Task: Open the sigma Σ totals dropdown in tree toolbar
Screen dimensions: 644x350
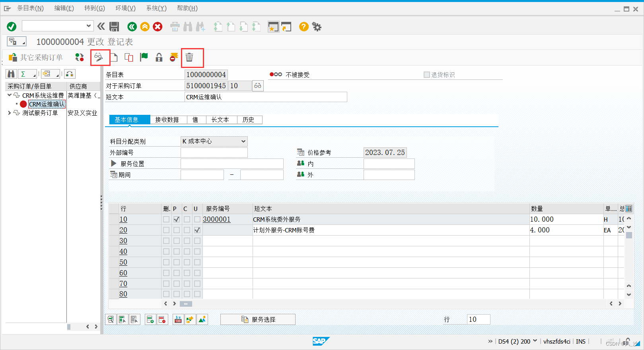Action: (x=27, y=74)
